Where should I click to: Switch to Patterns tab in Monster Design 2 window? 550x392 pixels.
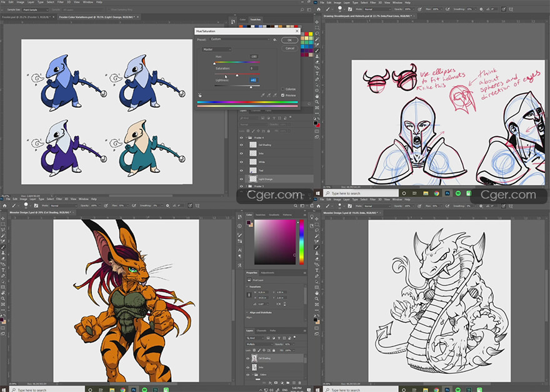point(287,215)
